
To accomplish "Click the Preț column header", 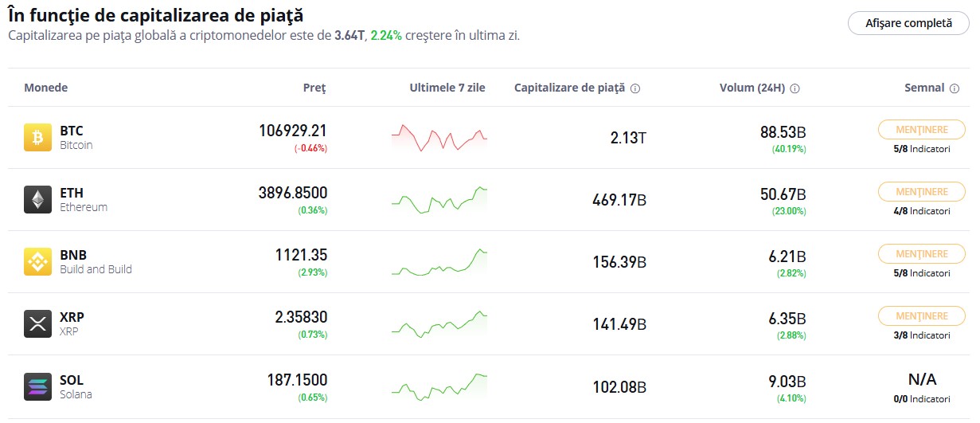I will pos(314,88).
